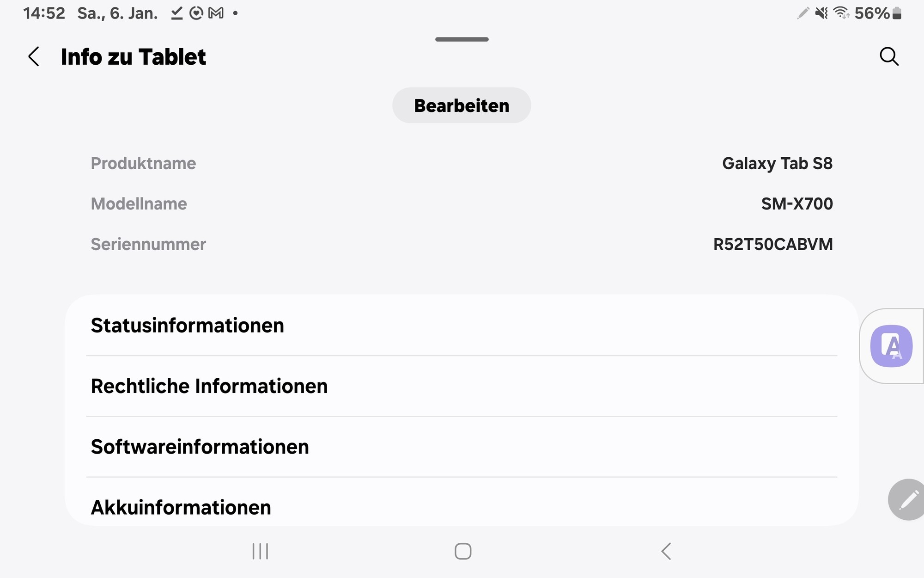The height and width of the screenshot is (578, 924).
Task: Tap the back arrow in navigation bar
Action: coord(666,551)
